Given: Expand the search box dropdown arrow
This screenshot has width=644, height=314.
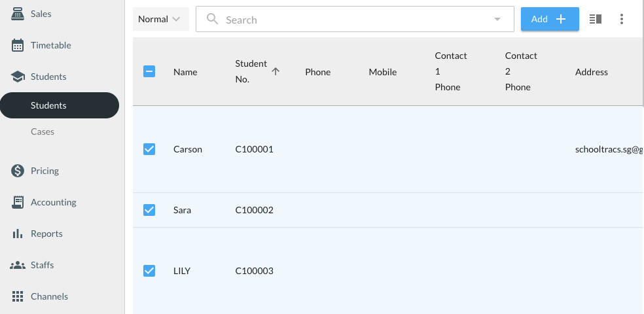Looking at the screenshot, I should [497, 20].
